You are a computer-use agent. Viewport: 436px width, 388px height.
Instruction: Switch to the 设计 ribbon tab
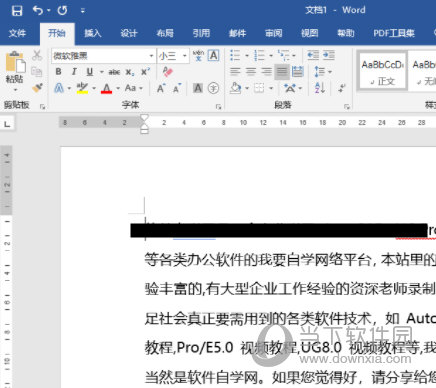129,33
